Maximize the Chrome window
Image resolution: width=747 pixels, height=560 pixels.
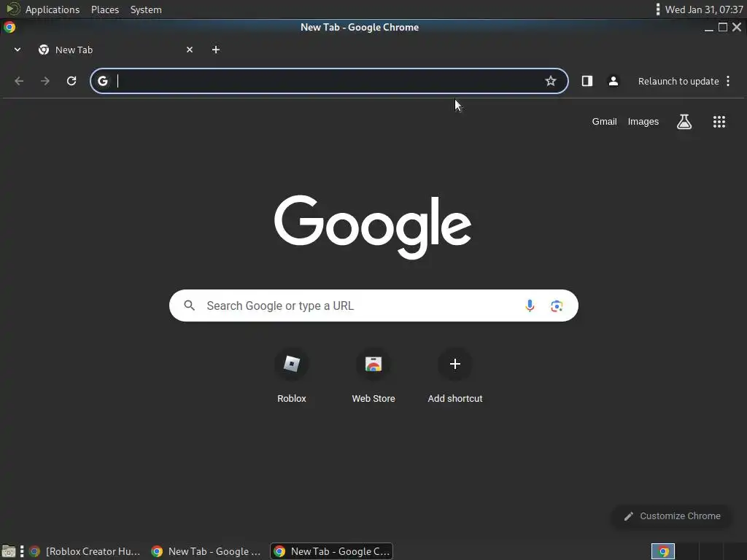tap(723, 27)
